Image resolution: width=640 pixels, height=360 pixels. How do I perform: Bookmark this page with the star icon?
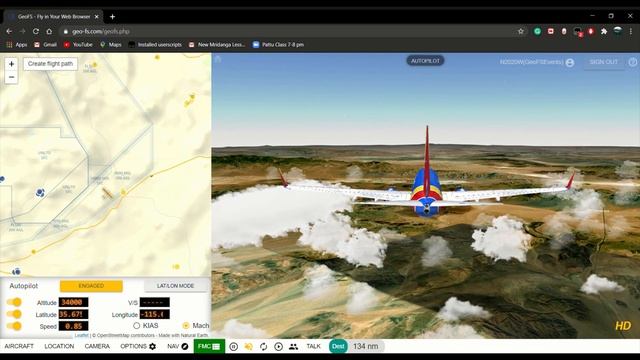pos(521,31)
